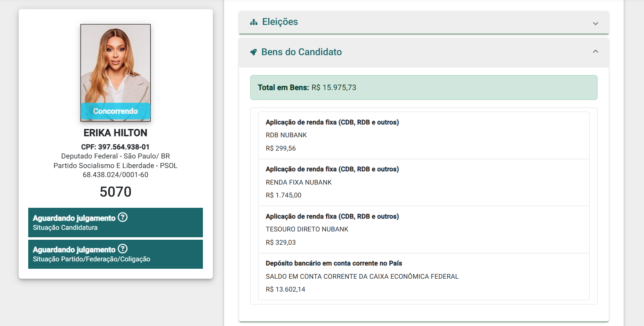
Task: Select the Aguardando julgamento Situação Candidatura box
Action: 115,222
